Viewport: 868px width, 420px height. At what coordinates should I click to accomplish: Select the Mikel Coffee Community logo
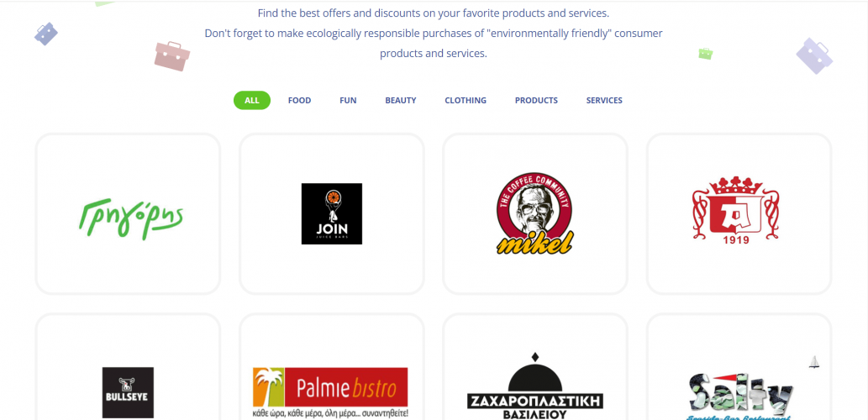point(534,213)
